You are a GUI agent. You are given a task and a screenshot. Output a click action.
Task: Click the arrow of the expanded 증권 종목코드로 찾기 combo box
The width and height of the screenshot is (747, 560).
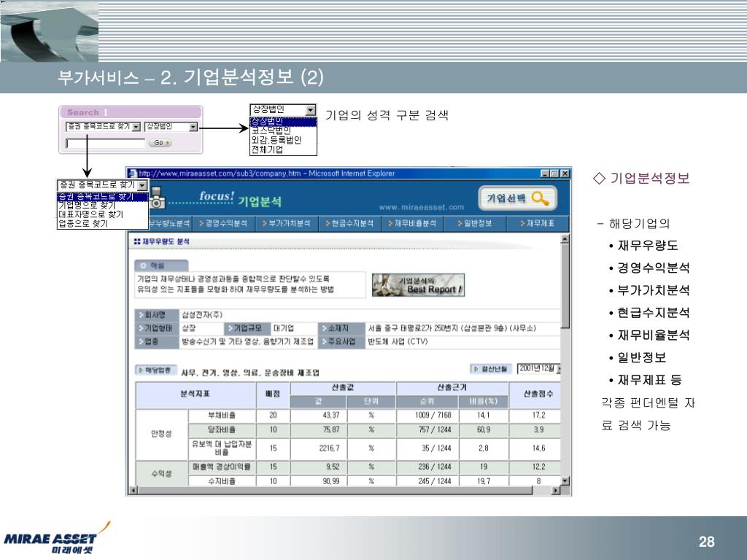click(x=142, y=185)
